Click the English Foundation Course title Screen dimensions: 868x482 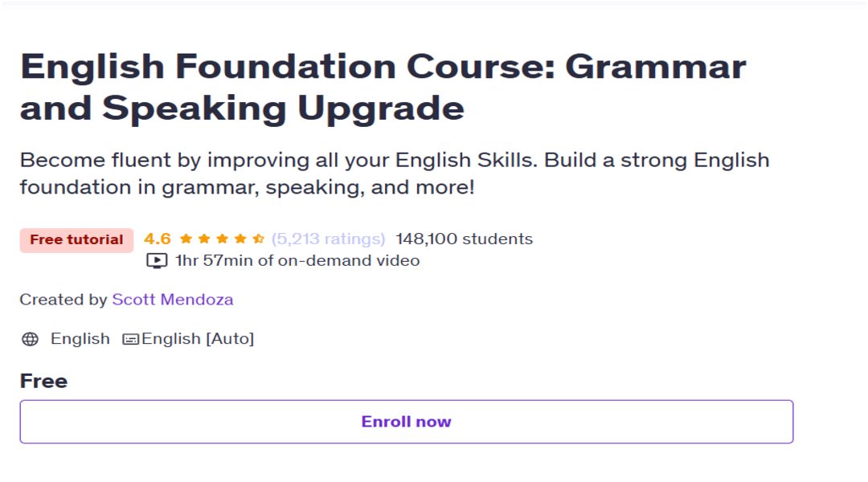click(x=383, y=87)
